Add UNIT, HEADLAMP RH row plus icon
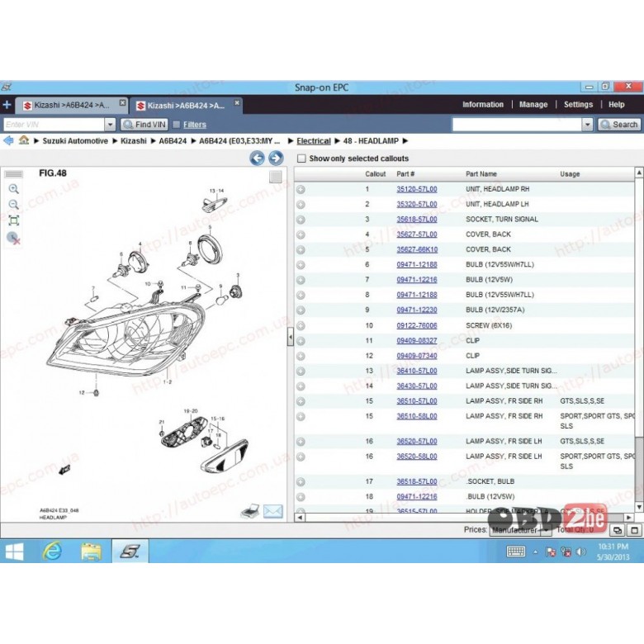 point(301,189)
